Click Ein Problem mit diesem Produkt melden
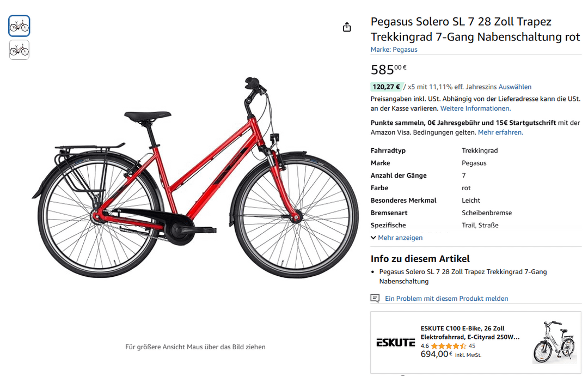Image resolution: width=588 pixels, height=376 pixels. pyautogui.click(x=446, y=298)
